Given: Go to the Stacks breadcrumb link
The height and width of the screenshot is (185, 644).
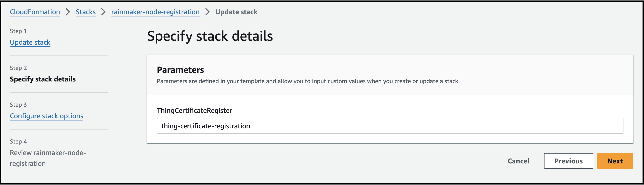Looking at the screenshot, I should click(x=86, y=12).
